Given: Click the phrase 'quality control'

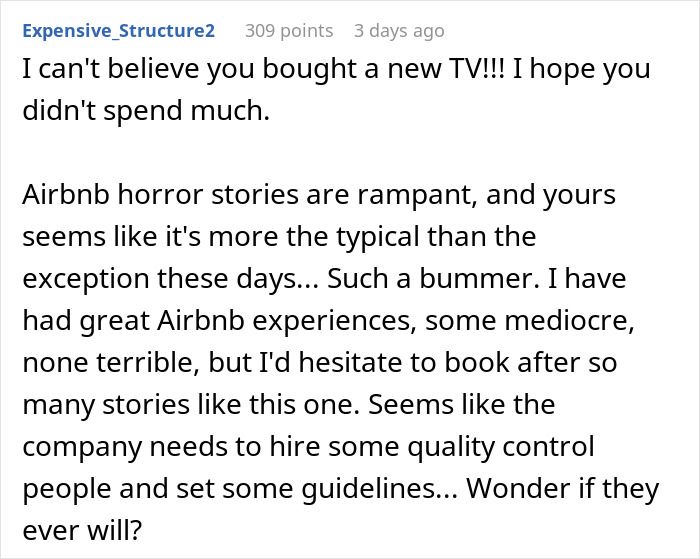Looking at the screenshot, I should [500, 446].
